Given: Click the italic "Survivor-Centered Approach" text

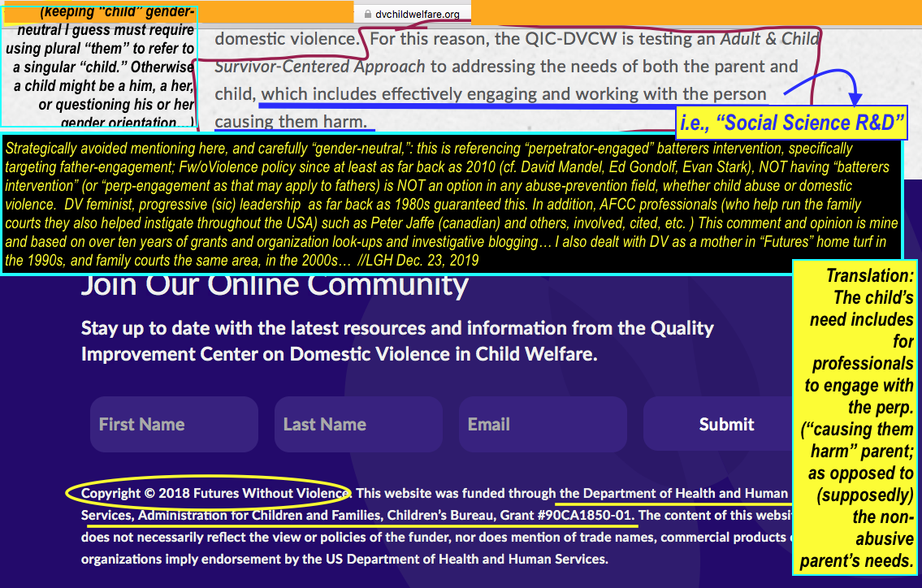Looking at the screenshot, I should [319, 67].
